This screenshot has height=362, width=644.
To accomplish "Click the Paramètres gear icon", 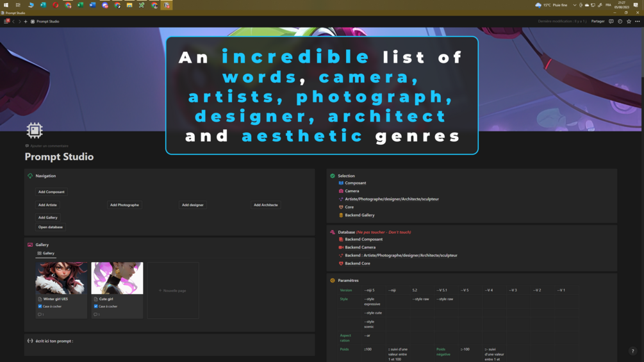I will coord(333,281).
